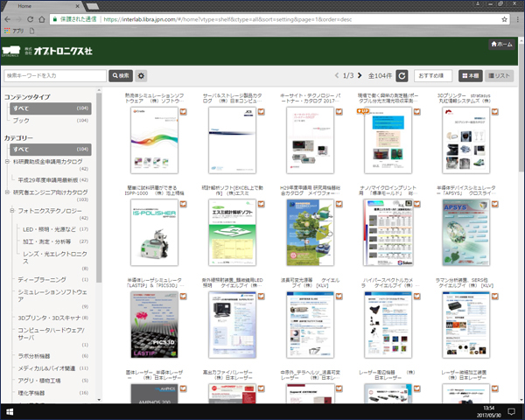Collapse the 科研費助成金申請用カタログ tree node

(x=7, y=161)
